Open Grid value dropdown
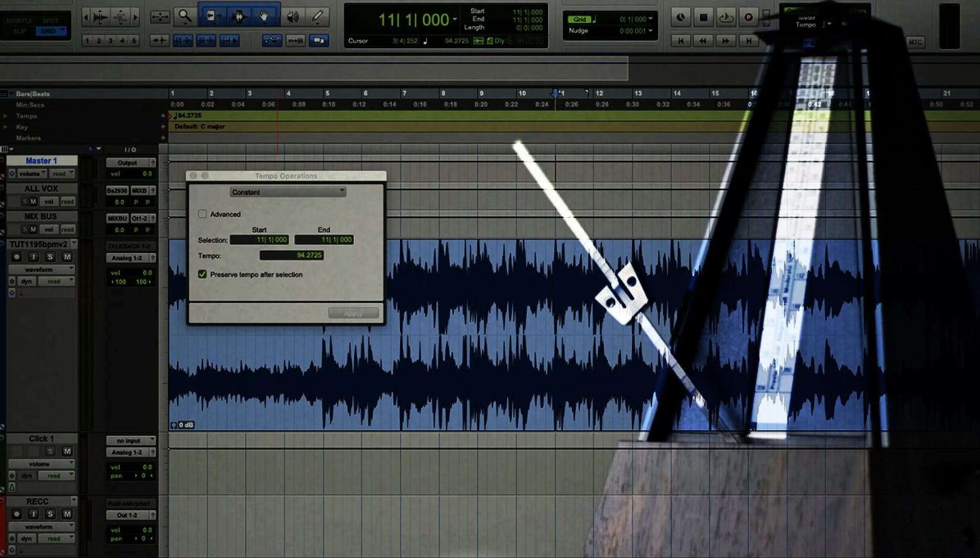The height and width of the screenshot is (558, 980). (651, 19)
